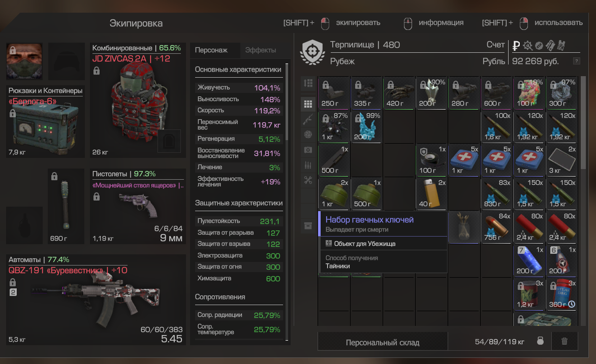Open the storage box icon in sidebar
Image resolution: width=596 pixels, height=364 pixels.
coord(308,226)
